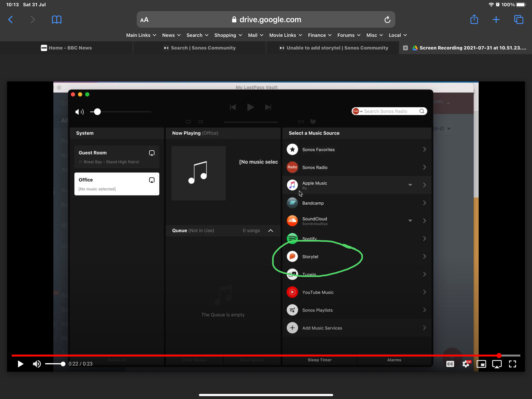The width and height of the screenshot is (532, 399).
Task: Open the Storytel music source
Action: (357, 257)
